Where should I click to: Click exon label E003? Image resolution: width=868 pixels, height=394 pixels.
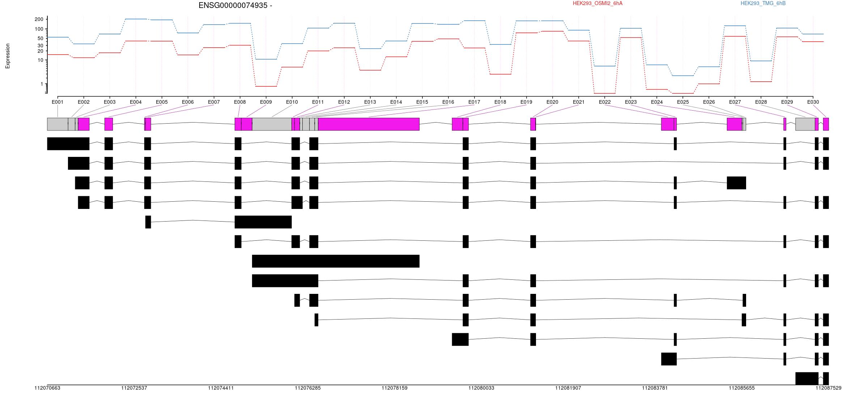tap(110, 102)
